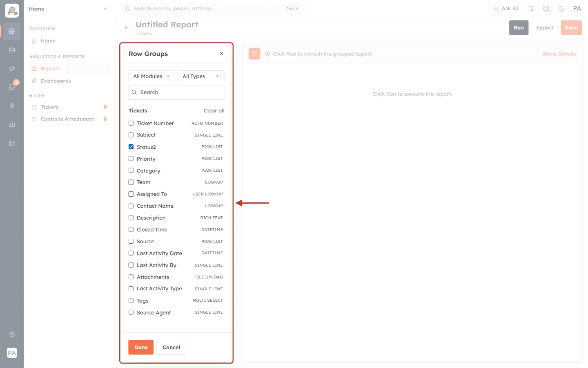This screenshot has height=368, width=588.
Task: Click the Save button
Action: coord(571,28)
